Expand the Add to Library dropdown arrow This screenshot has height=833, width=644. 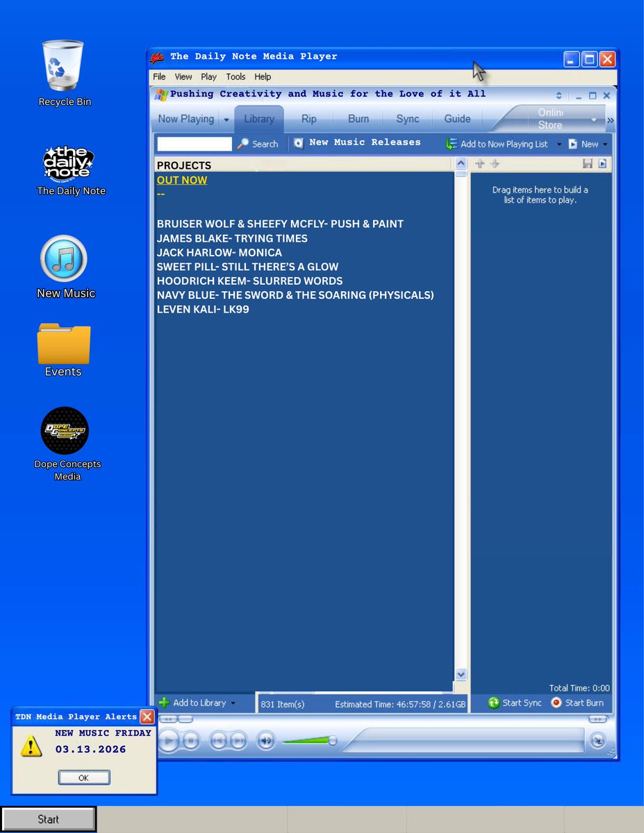tap(233, 703)
